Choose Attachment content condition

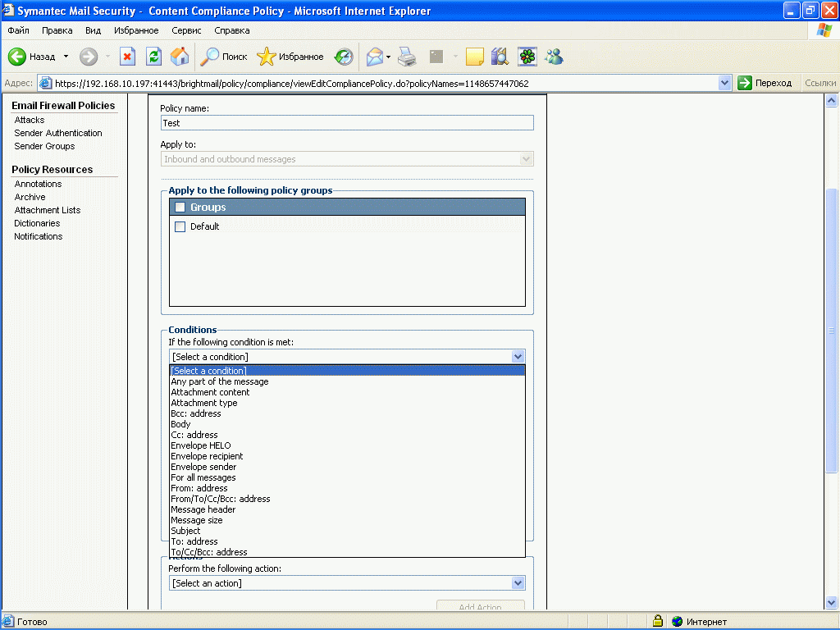[347, 392]
